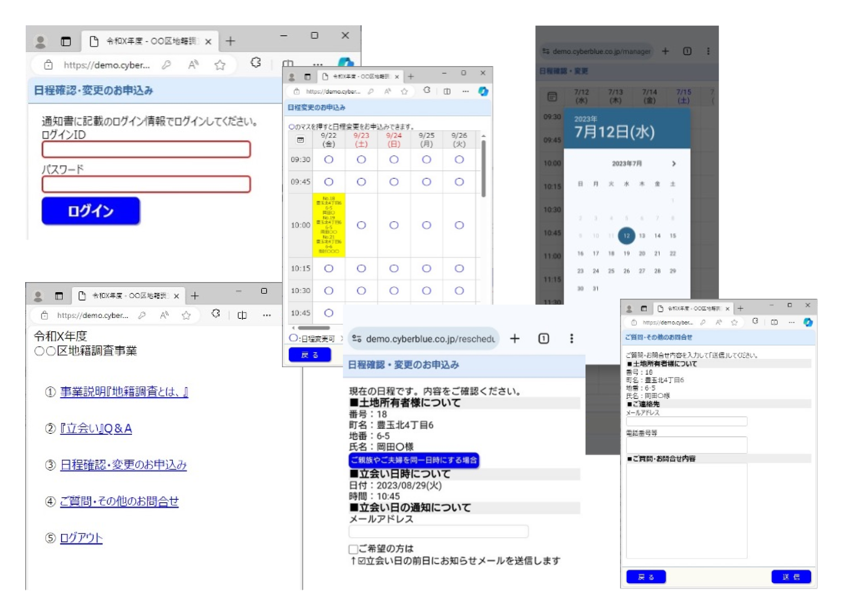Open new tab in menu window
This screenshot has height=616, width=843.
[x=195, y=296]
